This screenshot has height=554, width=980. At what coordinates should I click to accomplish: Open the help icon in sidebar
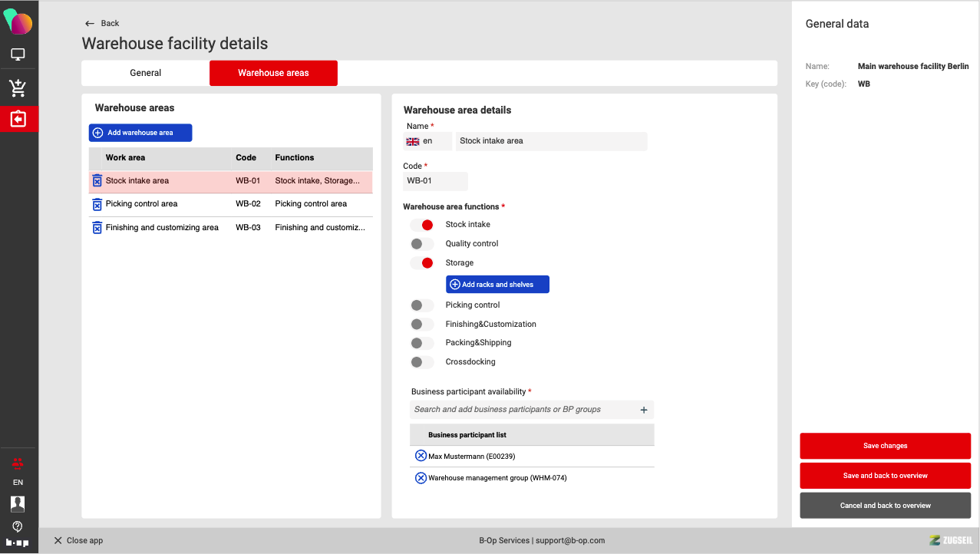(x=18, y=526)
